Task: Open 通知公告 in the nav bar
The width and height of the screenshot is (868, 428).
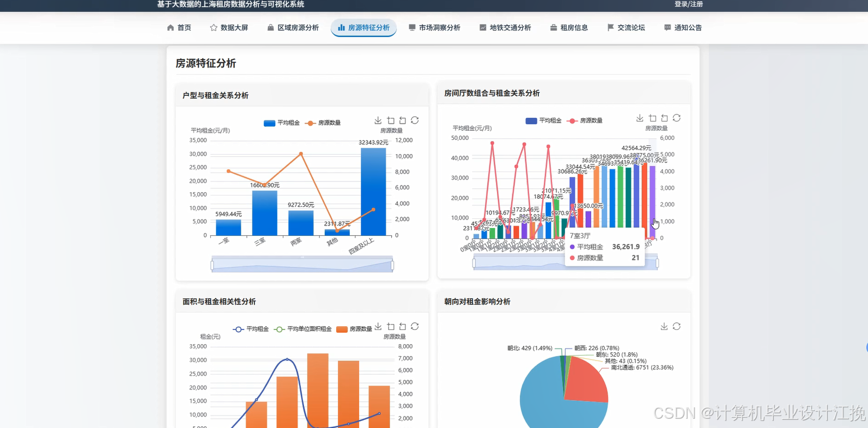Action: tap(683, 28)
